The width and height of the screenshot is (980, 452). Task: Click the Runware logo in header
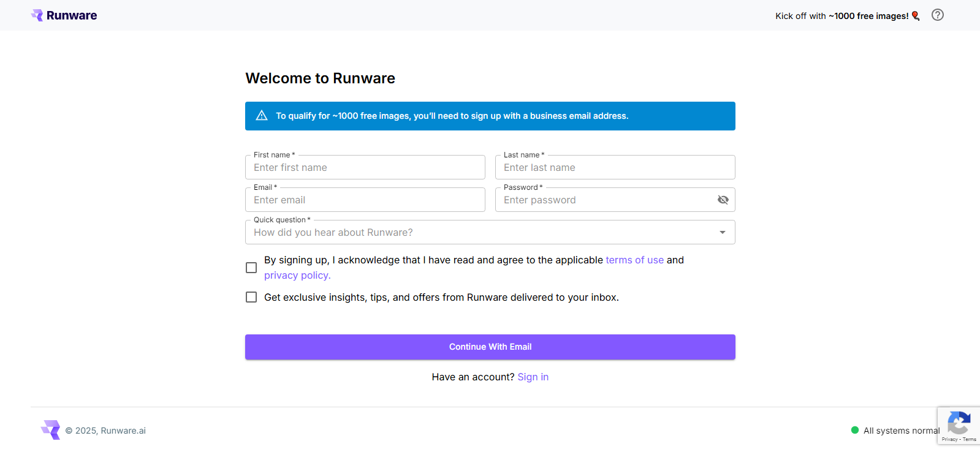pyautogui.click(x=64, y=15)
